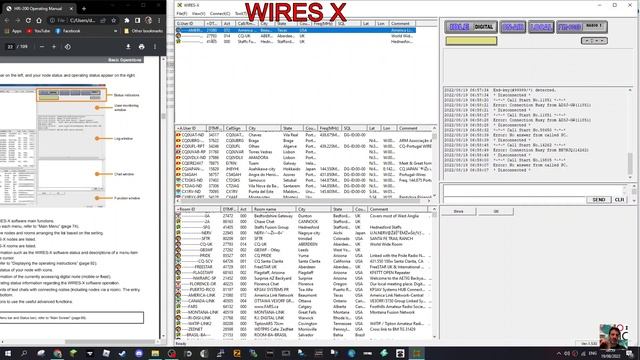The width and height of the screenshot is (640, 360).
Task: Select the CQ-UK row in connected list
Action: [x=296, y=36]
